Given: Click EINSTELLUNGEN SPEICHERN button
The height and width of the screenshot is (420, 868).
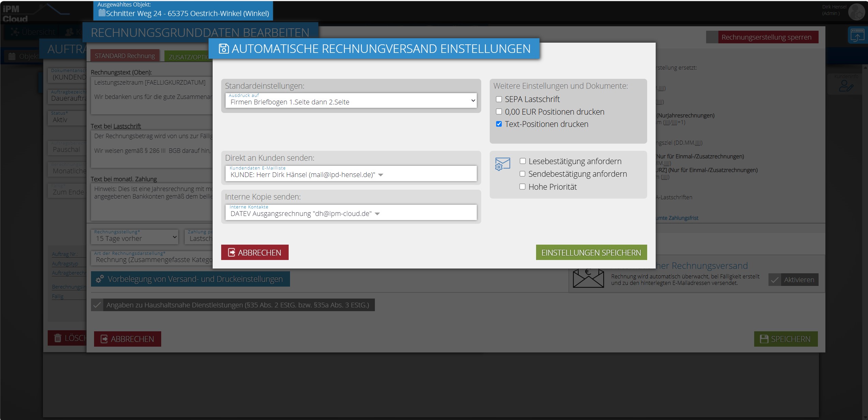Looking at the screenshot, I should pyautogui.click(x=591, y=252).
